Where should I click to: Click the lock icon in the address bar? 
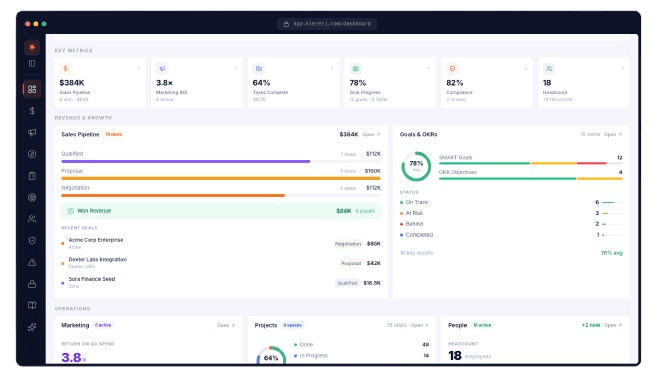[x=286, y=24]
